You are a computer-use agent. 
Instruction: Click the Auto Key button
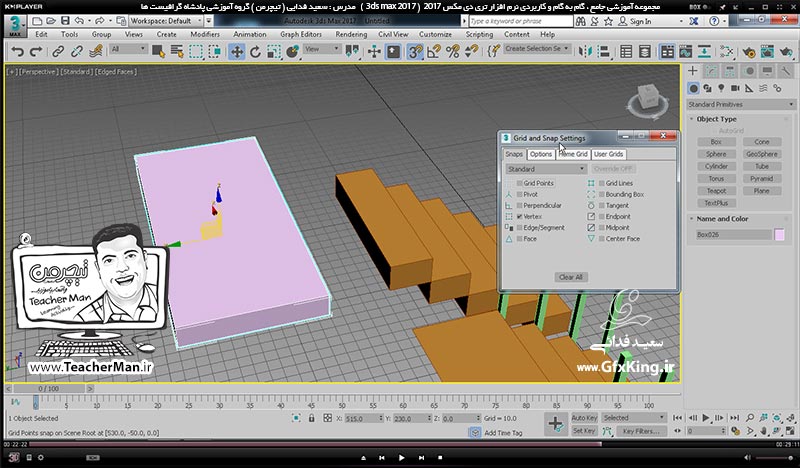coord(584,418)
